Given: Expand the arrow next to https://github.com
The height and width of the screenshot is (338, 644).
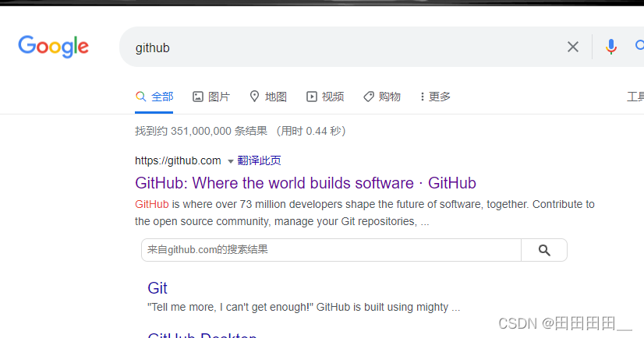Looking at the screenshot, I should click(x=231, y=161).
